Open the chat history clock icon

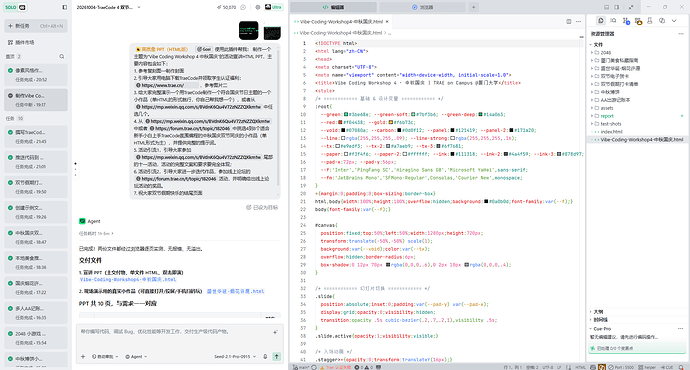(x=243, y=7)
